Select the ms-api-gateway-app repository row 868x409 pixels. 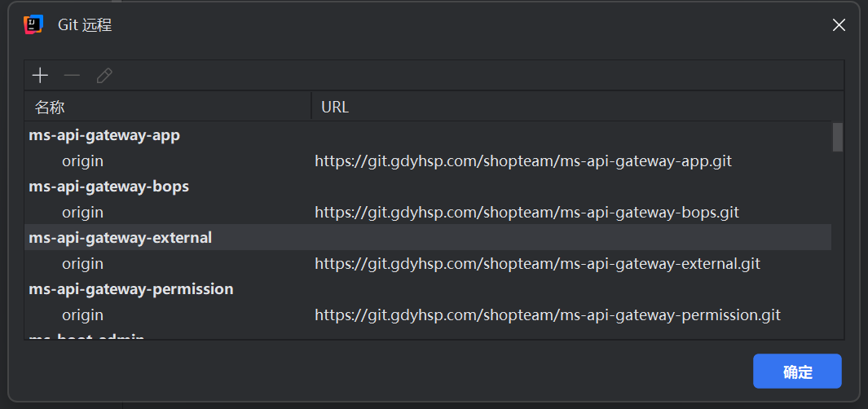(x=104, y=135)
